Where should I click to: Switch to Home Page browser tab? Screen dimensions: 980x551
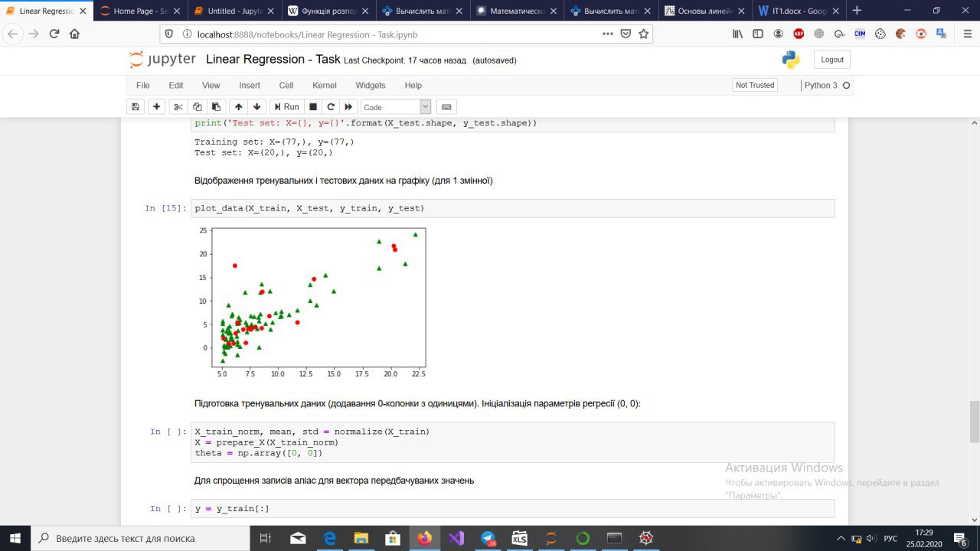pyautogui.click(x=140, y=11)
